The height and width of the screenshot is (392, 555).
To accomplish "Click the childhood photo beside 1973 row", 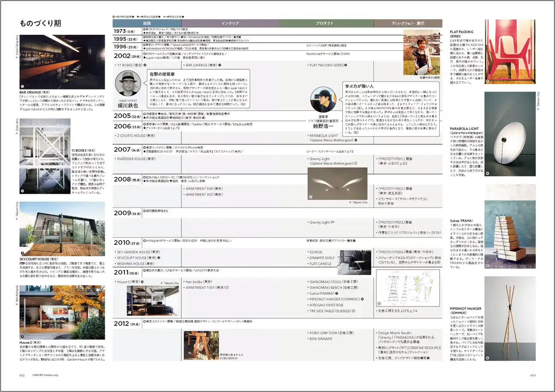I will [x=421, y=52].
